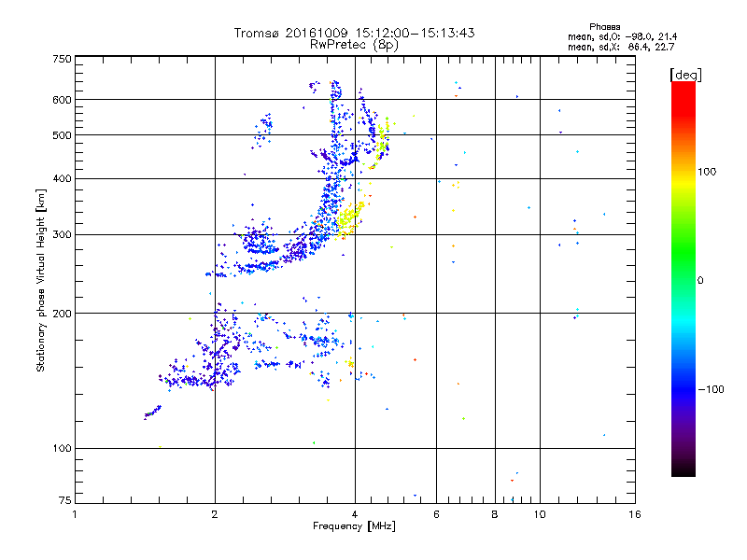747x560 pixels.
Task: Click the y-axis tick label '600'
Action: (x=62, y=100)
